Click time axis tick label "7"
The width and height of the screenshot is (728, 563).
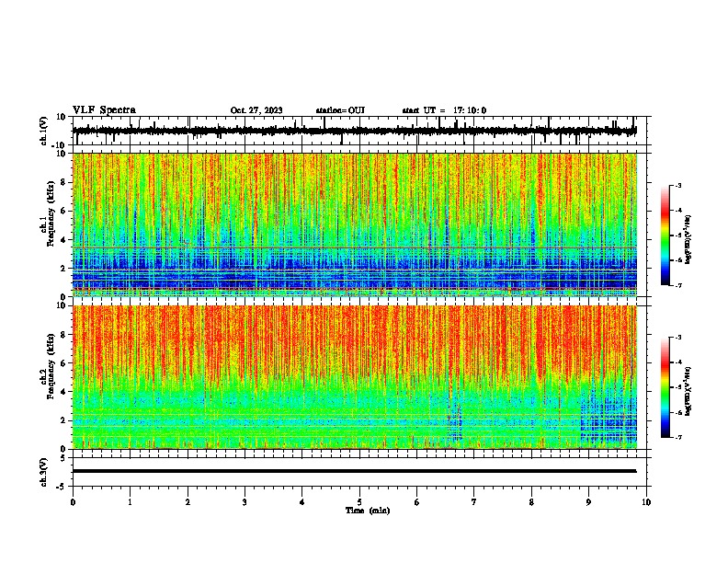point(474,501)
